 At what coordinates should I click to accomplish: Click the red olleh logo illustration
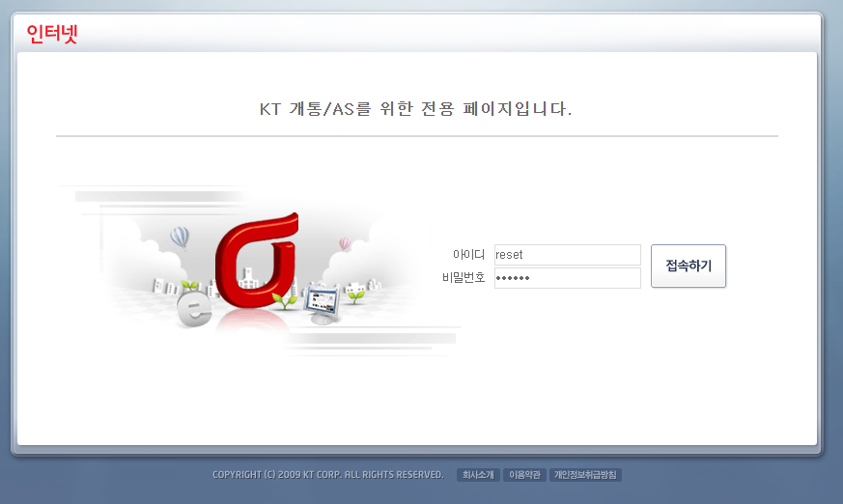point(257,262)
